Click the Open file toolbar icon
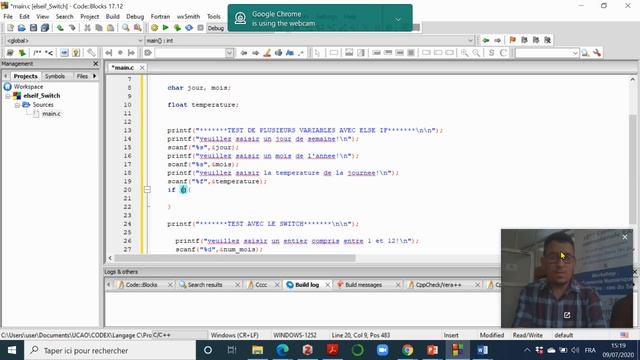This screenshot has width=640, height=360. click(22, 28)
